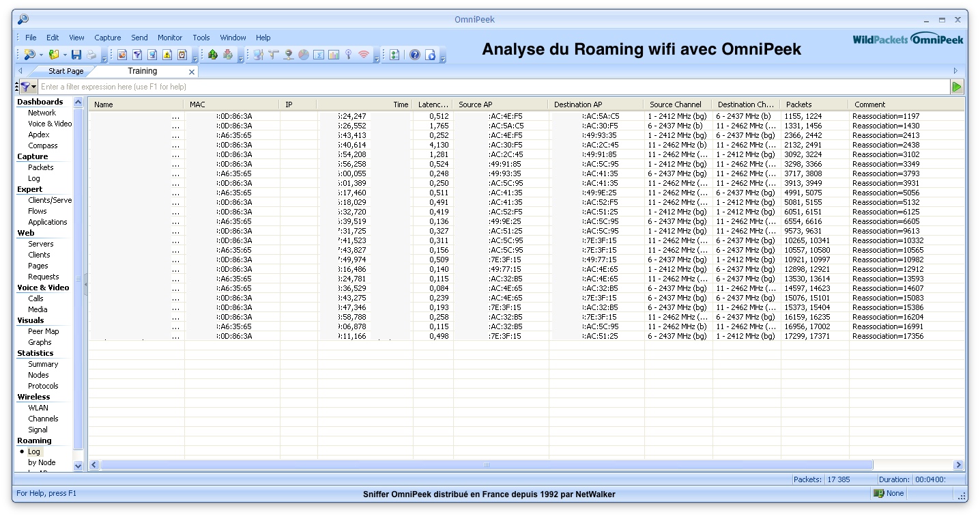Click the bar chart toolbar icon
Screen dimensions: 980x517
(x=334, y=55)
